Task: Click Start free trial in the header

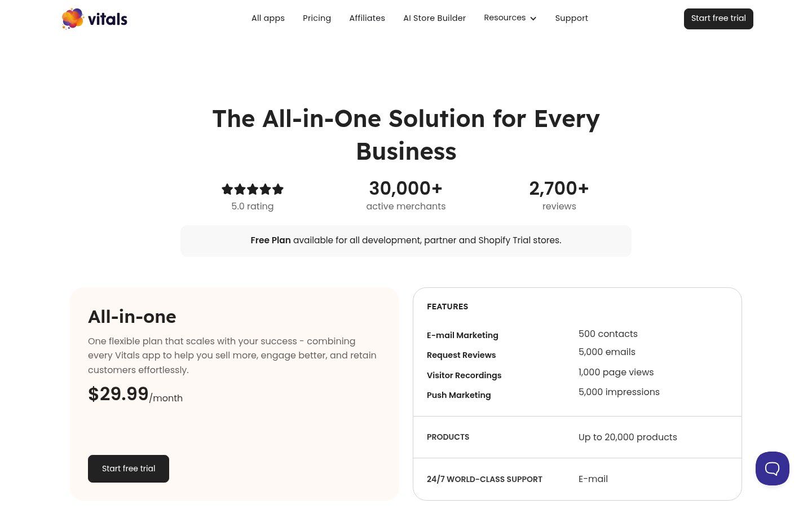Action: pos(718,18)
